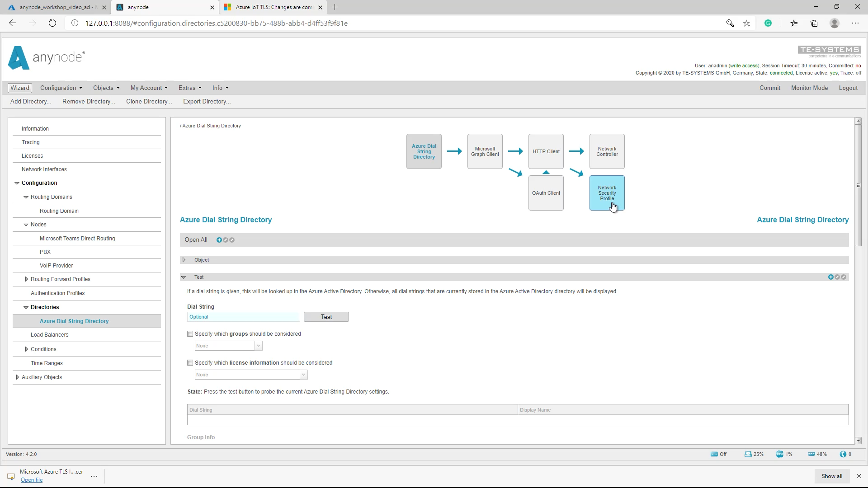Open browser Settings and more menu
Viewport: 868px width, 488px height.
[855, 23]
